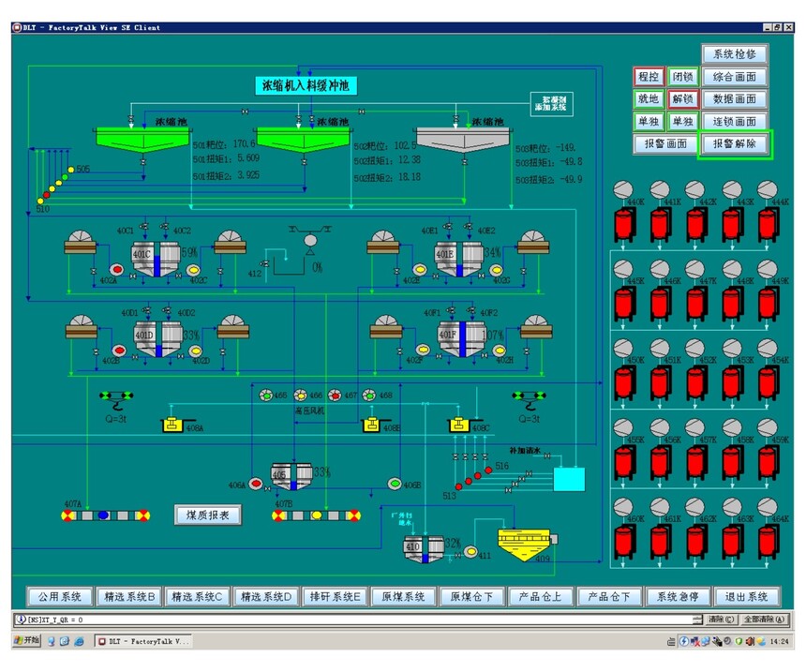Click the 501 green thickener
The image size is (806, 672).
pos(142,139)
